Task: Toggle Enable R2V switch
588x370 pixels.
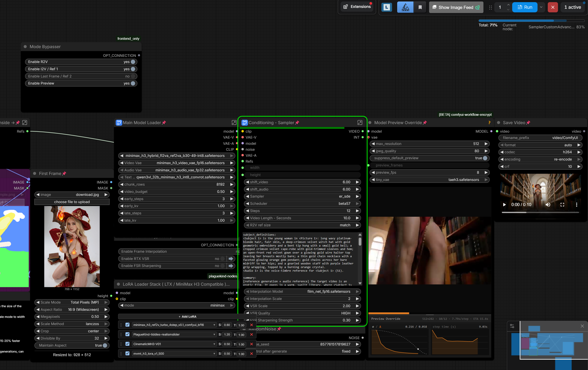Action: 133,62
